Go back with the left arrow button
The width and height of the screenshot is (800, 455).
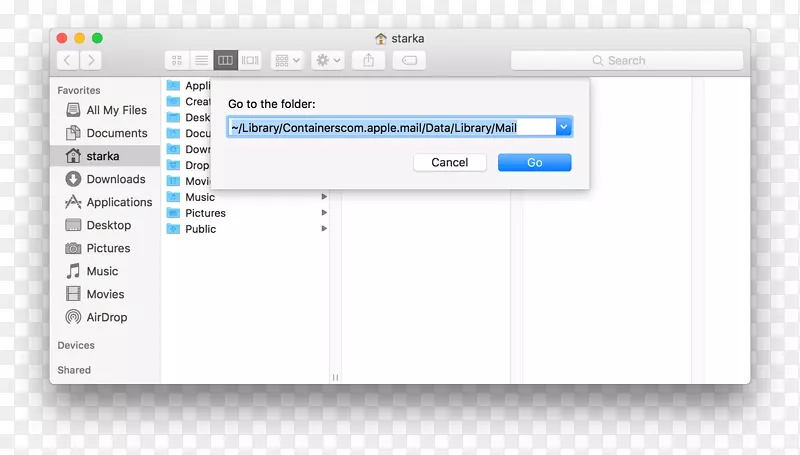click(x=67, y=60)
